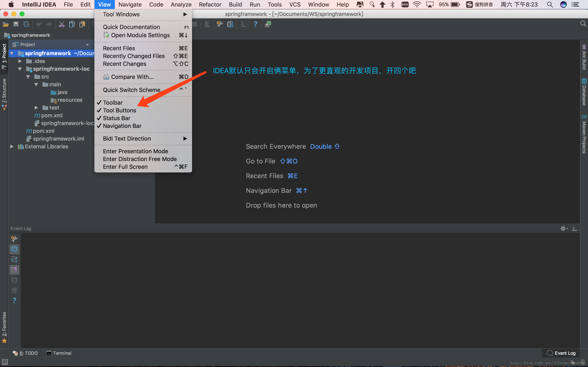Select Enter Distraction Free Mode
This screenshot has height=367, width=588.
[143, 159]
